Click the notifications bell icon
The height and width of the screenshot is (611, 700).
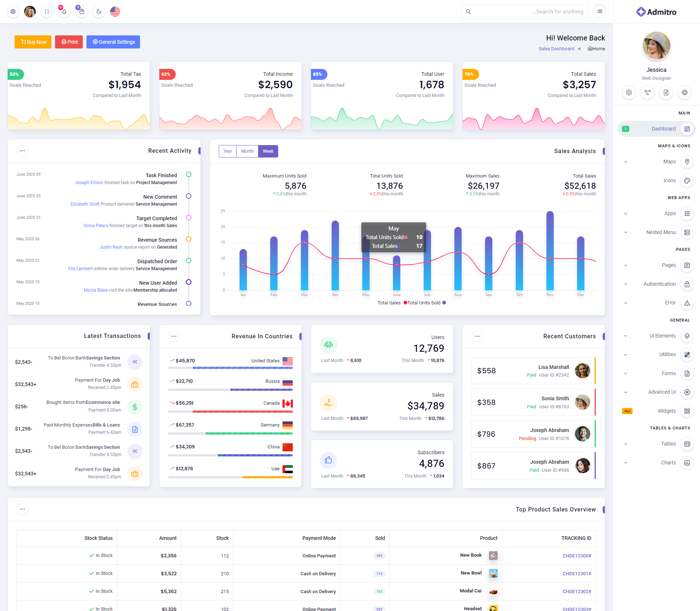coord(64,12)
